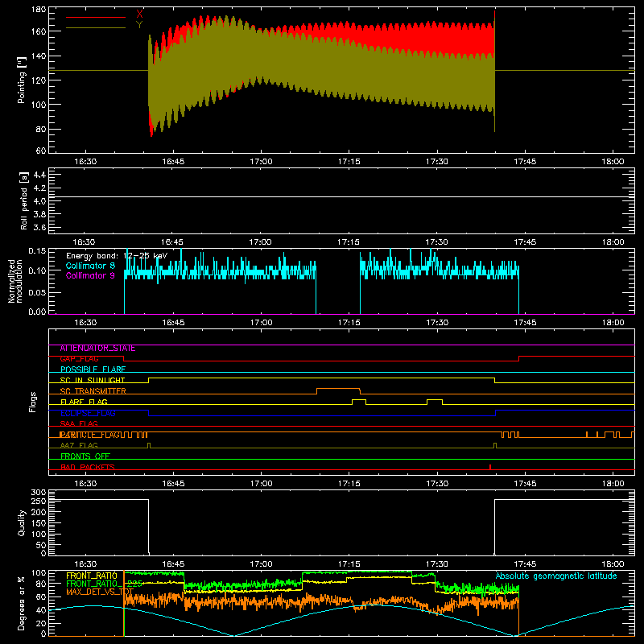Click the Flags axis title
The image size is (644, 644).
tap(33, 402)
